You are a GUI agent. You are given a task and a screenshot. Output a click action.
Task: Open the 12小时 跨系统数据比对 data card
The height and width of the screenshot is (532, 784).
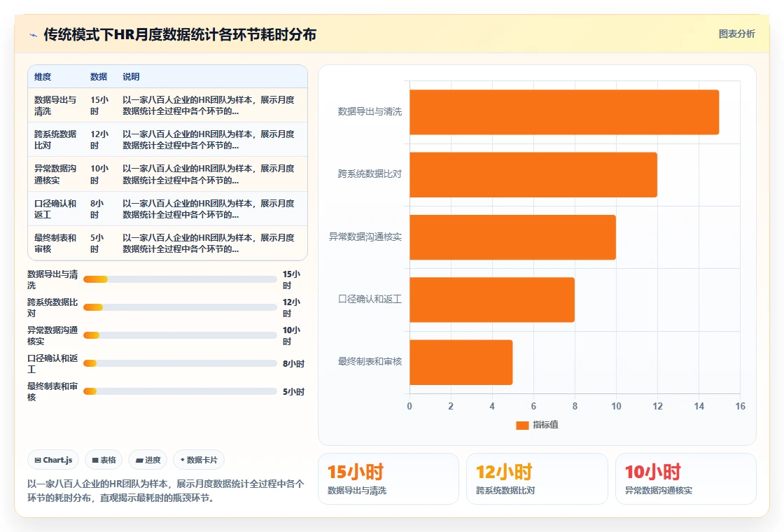click(x=537, y=479)
